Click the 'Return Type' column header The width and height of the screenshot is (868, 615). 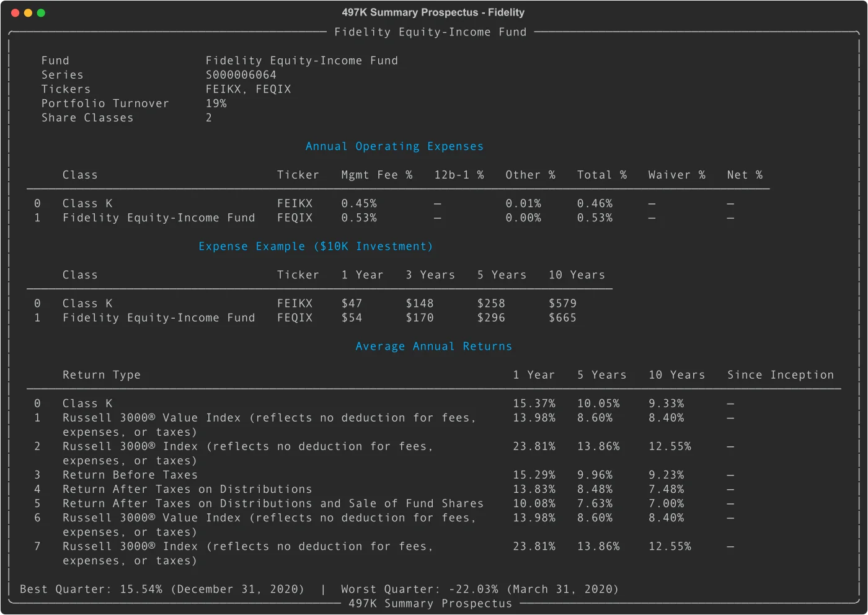coord(102,374)
